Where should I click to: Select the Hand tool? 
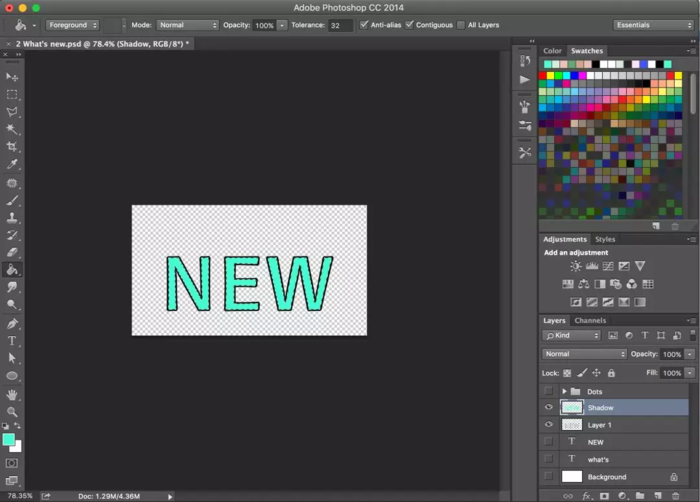(x=12, y=395)
